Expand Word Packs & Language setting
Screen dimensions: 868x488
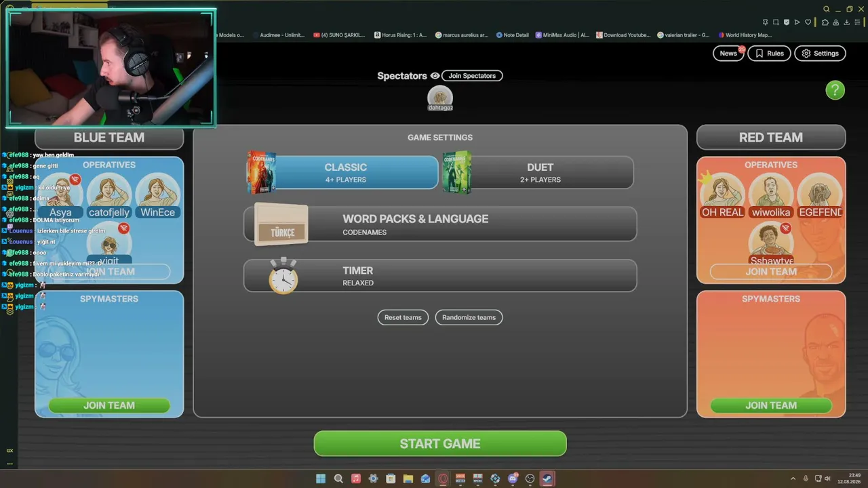coord(440,224)
